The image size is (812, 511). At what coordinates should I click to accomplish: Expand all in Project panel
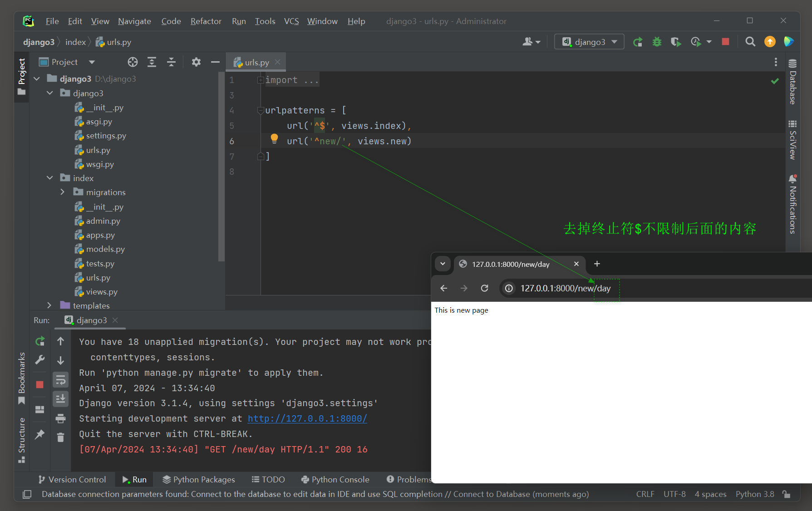pos(152,62)
